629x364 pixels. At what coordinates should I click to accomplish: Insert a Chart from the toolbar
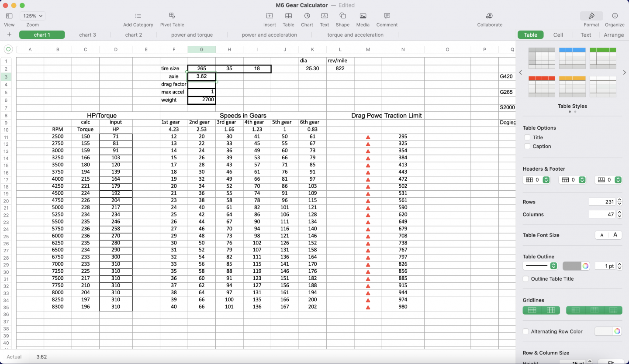(307, 16)
